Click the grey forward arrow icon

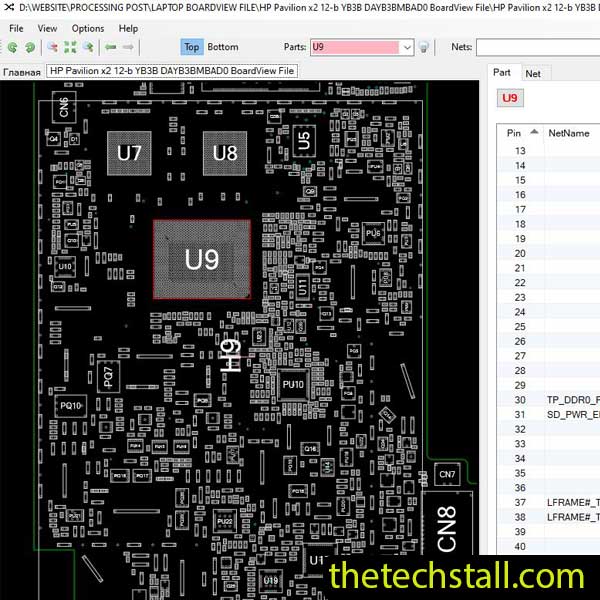[x=129, y=47]
